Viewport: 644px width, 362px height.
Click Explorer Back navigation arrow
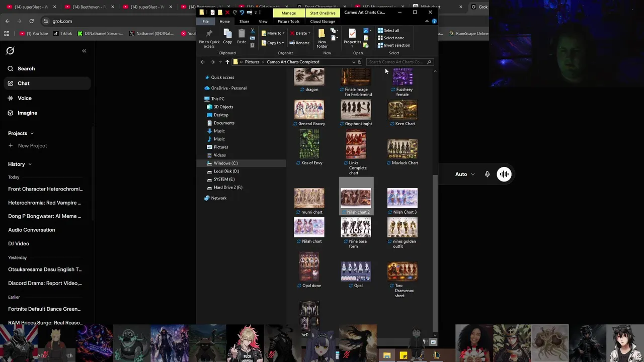point(202,62)
